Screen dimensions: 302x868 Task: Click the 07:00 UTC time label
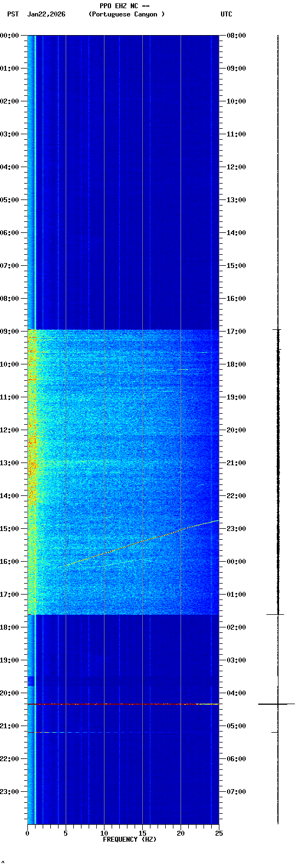[x=236, y=792]
